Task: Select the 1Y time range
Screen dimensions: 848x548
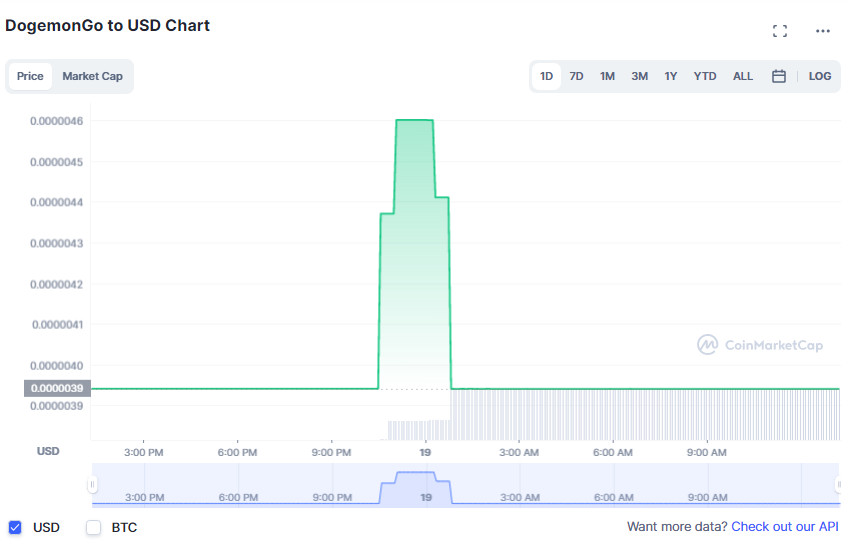Action: click(x=671, y=76)
